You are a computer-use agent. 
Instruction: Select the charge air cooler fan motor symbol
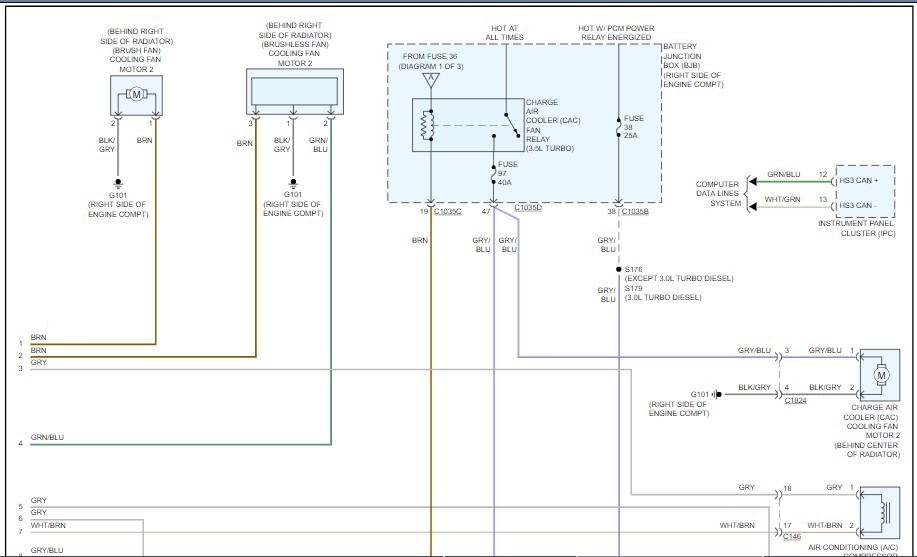tap(881, 374)
